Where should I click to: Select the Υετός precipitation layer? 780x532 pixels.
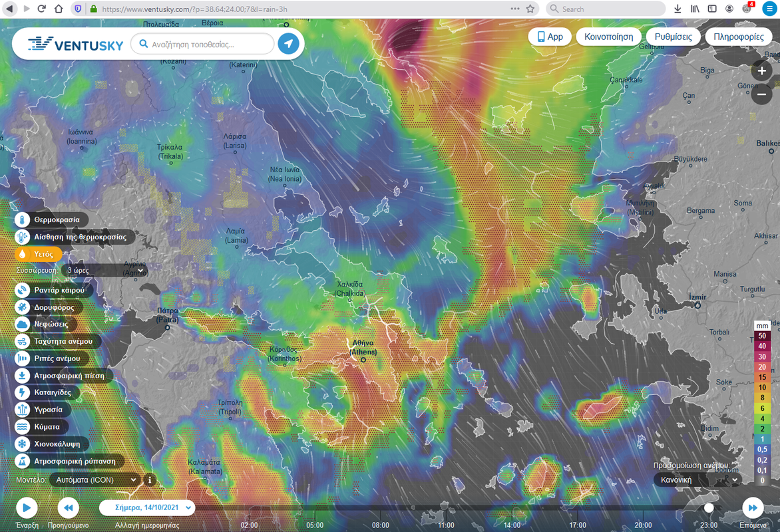[x=39, y=254]
